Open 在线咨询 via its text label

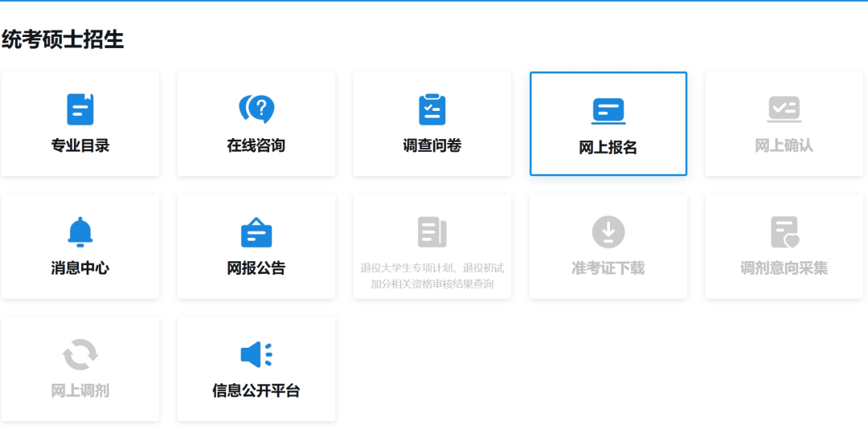click(x=256, y=146)
